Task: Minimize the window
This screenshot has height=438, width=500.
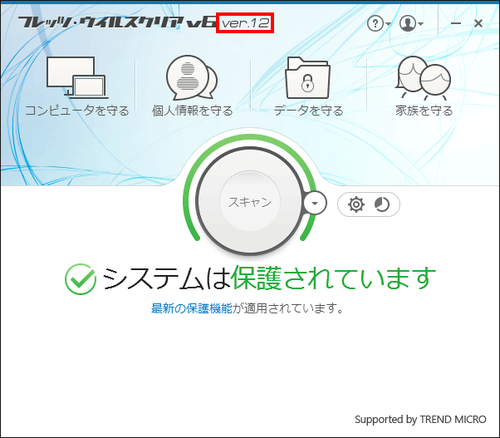Action: coord(456,23)
